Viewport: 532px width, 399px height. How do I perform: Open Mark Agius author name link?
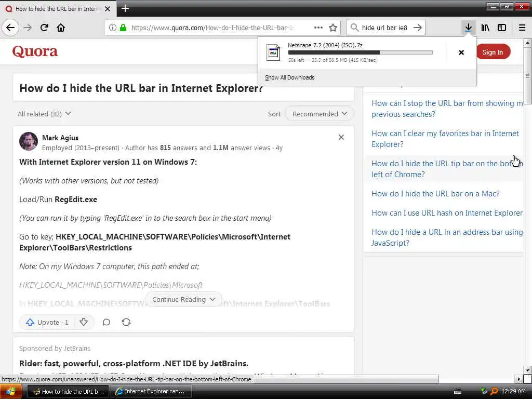(x=60, y=138)
